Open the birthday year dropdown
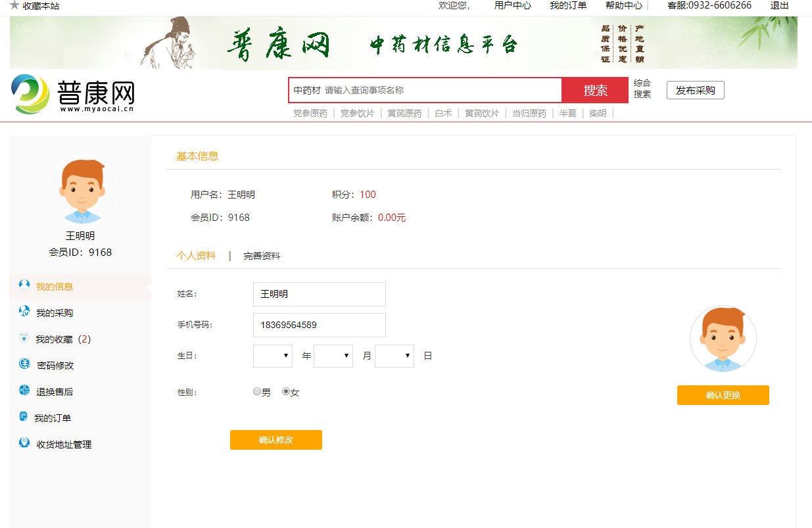Image resolution: width=812 pixels, height=528 pixels. [x=273, y=356]
